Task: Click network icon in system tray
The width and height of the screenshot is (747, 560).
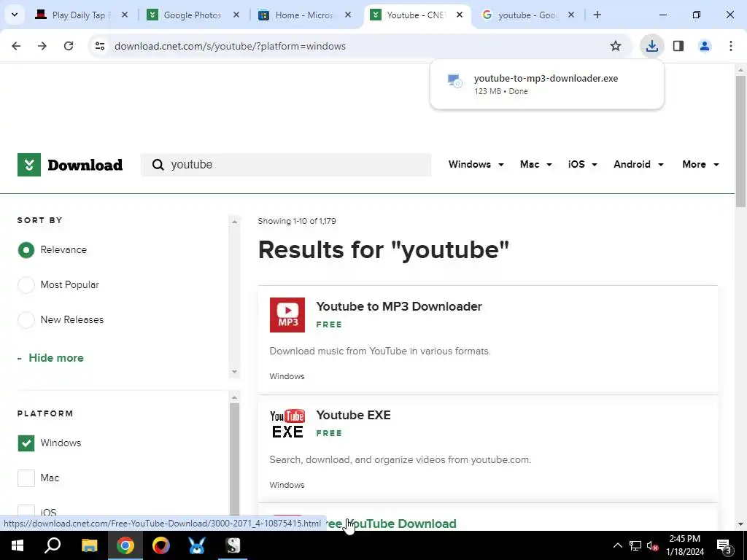Action: point(635,545)
